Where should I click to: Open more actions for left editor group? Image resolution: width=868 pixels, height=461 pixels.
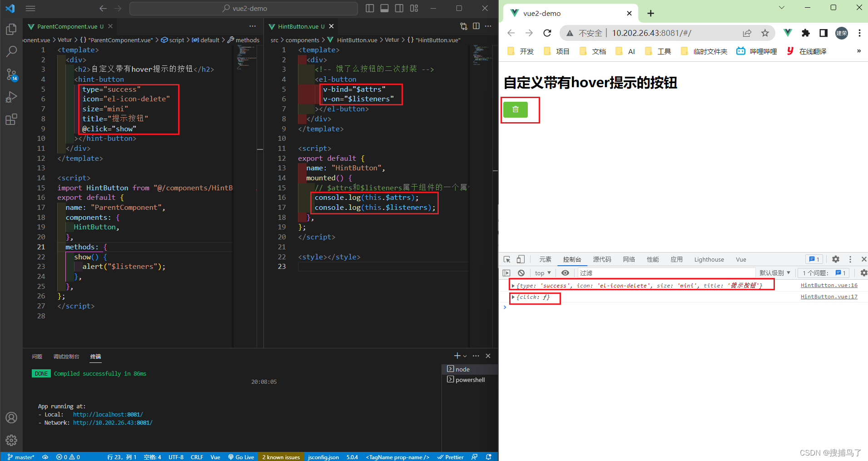click(253, 26)
